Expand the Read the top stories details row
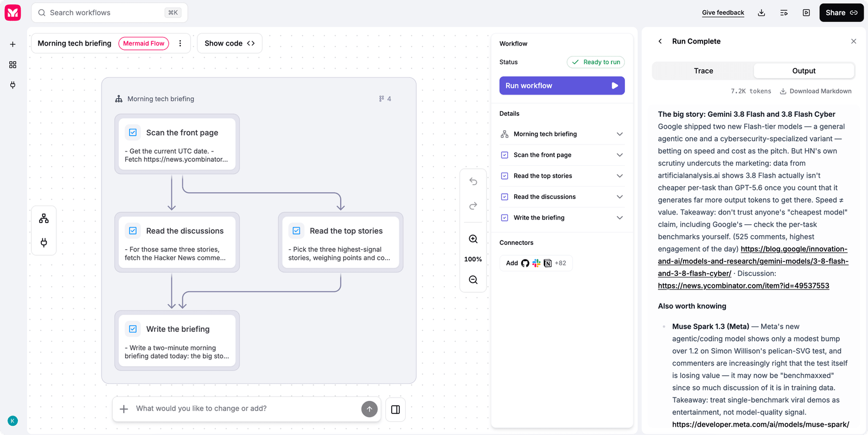868x435 pixels. 562,176
